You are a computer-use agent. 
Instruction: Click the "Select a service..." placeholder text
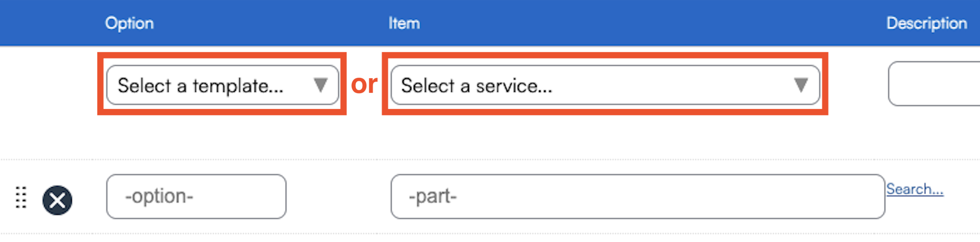(x=476, y=85)
